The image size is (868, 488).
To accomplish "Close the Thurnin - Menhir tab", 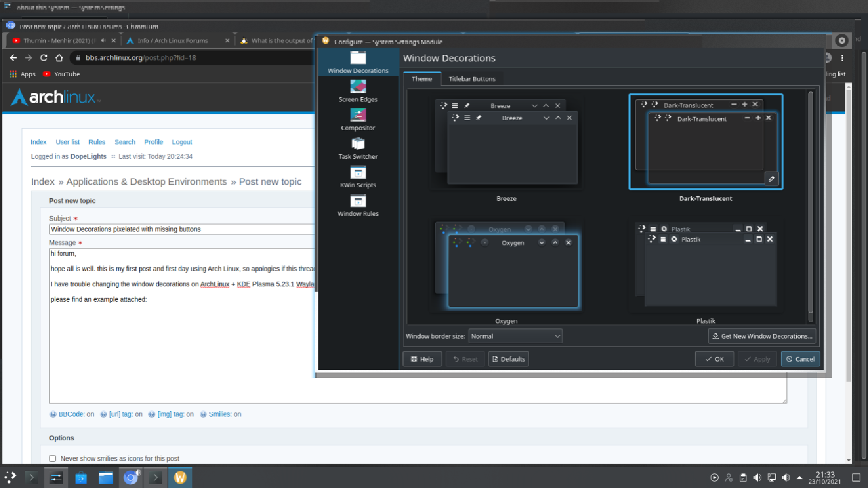I will tap(113, 41).
